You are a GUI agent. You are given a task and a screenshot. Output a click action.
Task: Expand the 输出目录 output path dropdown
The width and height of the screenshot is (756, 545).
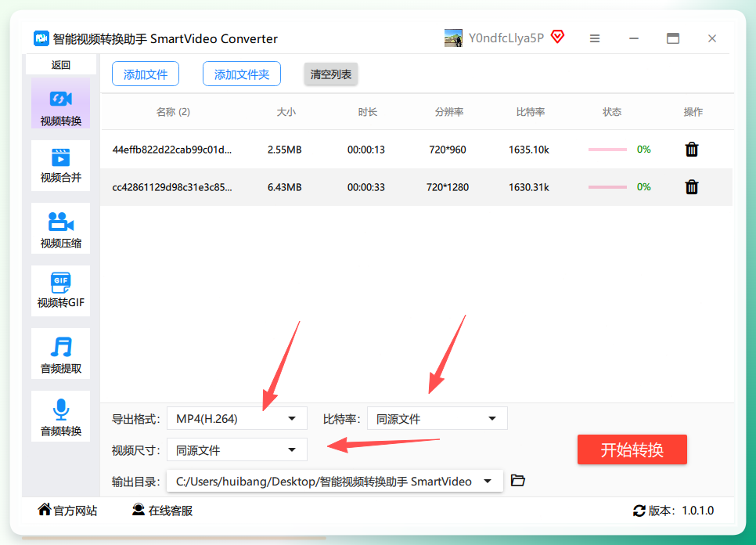[335, 481]
